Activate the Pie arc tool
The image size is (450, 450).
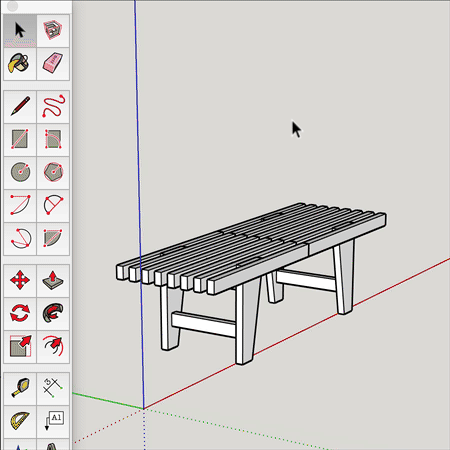(53, 238)
